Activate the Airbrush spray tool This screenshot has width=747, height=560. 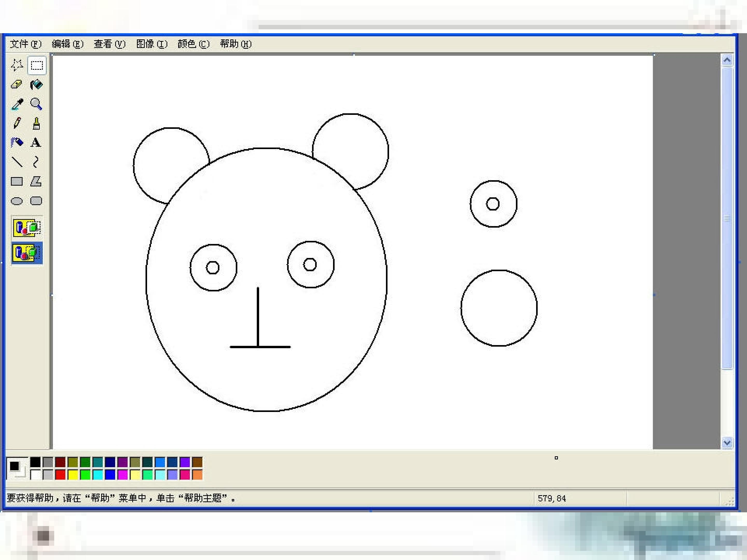click(x=17, y=143)
